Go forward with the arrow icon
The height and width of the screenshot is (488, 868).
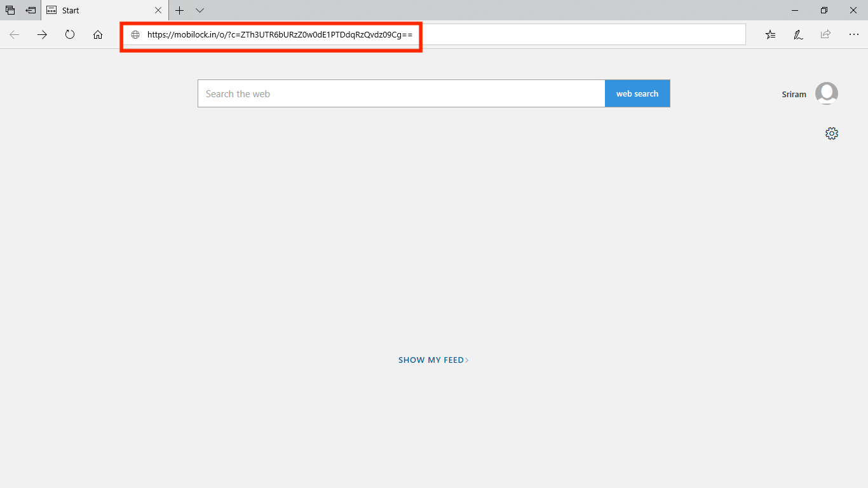[x=42, y=35]
